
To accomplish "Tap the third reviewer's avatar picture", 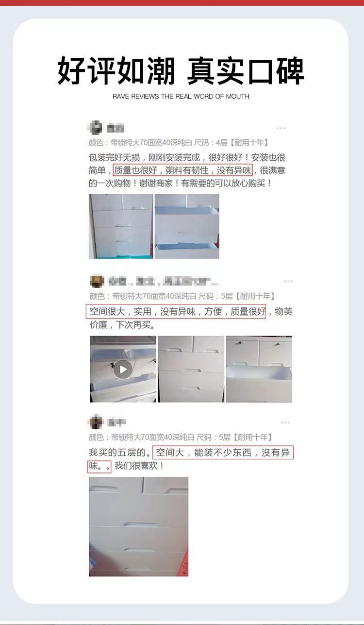I will coord(96,422).
